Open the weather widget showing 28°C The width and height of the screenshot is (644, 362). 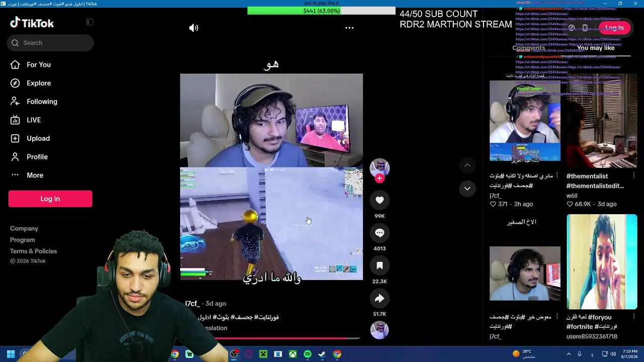point(524,354)
